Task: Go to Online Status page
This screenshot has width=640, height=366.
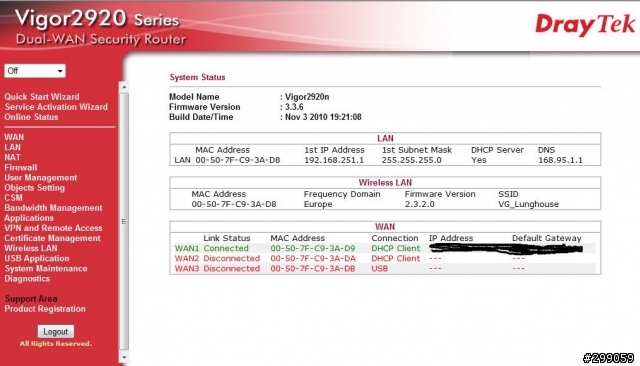Action: coord(31,117)
